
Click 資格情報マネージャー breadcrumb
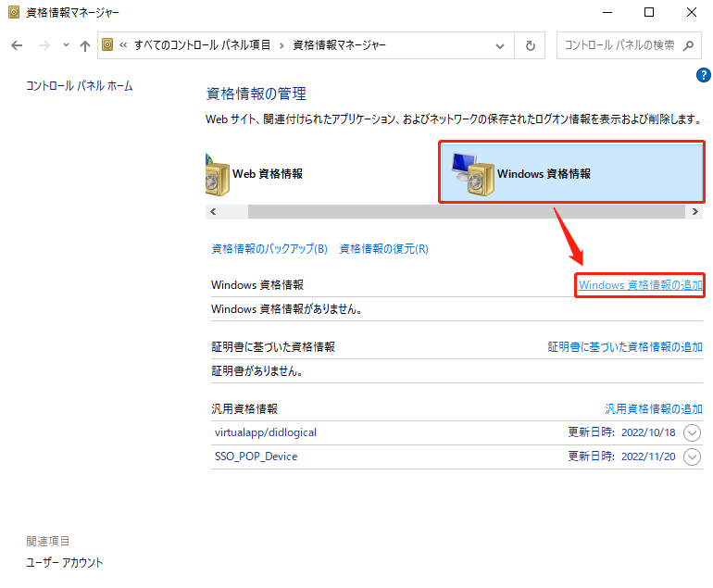coord(339,45)
